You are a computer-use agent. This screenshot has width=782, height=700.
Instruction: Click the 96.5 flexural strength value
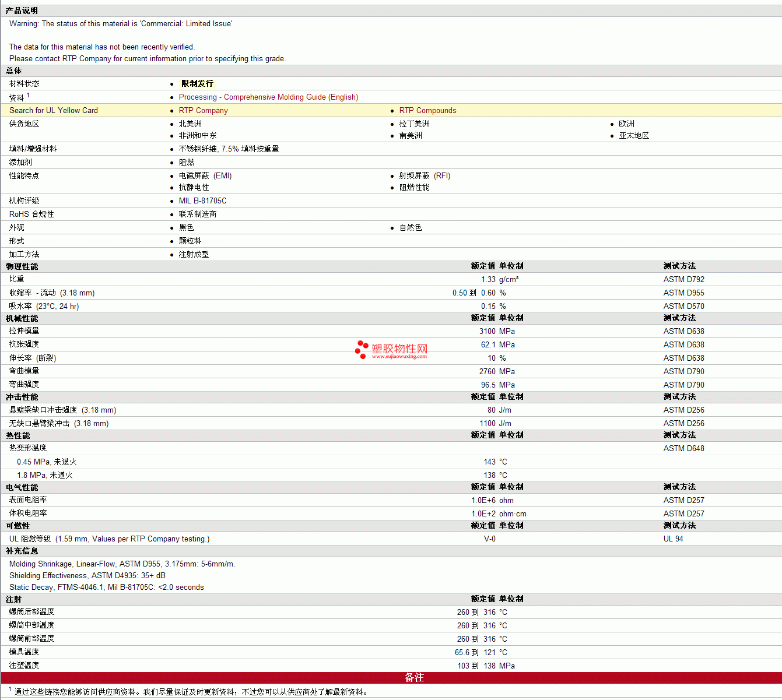coord(488,385)
